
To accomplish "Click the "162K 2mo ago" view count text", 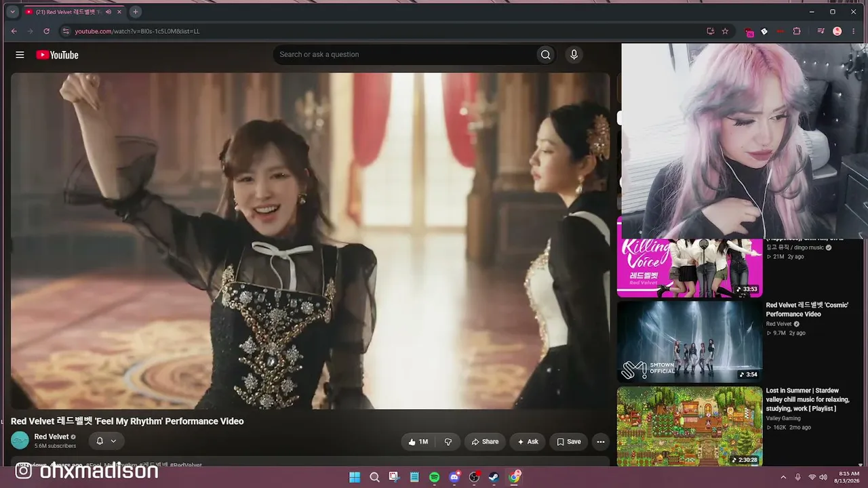I will tap(789, 428).
